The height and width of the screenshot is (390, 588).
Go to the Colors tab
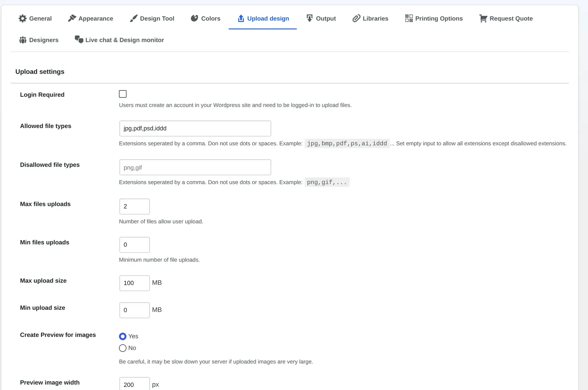coord(205,18)
